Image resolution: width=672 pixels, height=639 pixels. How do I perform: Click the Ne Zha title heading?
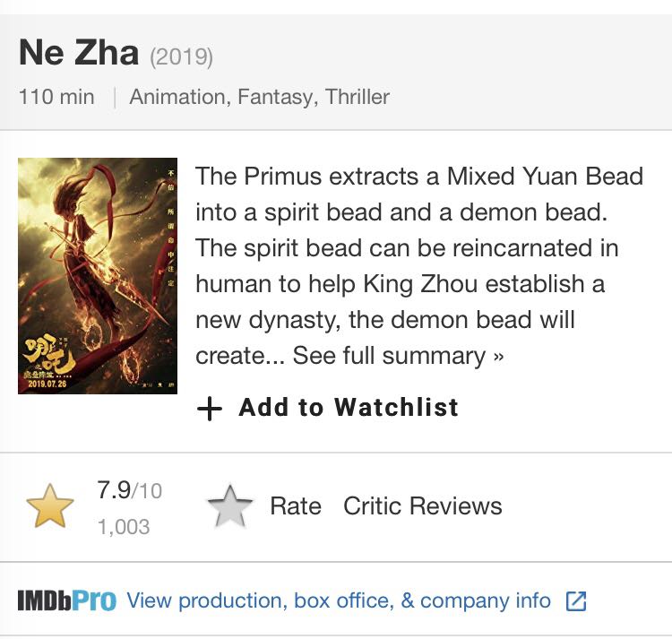point(79,53)
